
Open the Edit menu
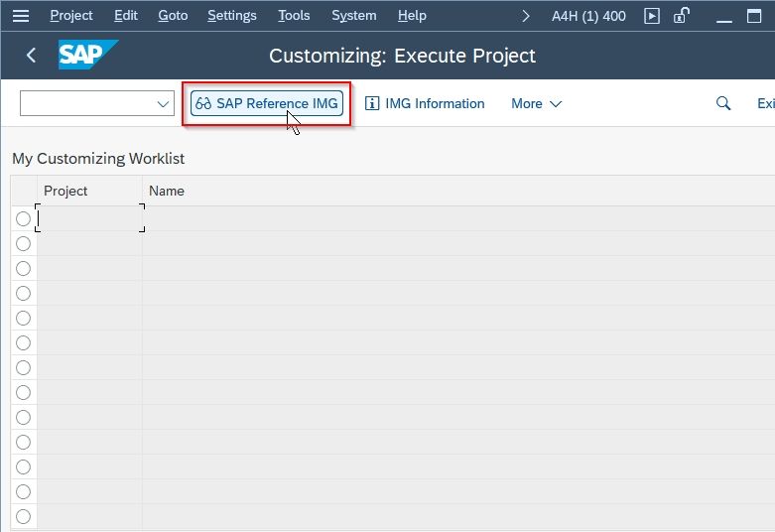coord(126,16)
